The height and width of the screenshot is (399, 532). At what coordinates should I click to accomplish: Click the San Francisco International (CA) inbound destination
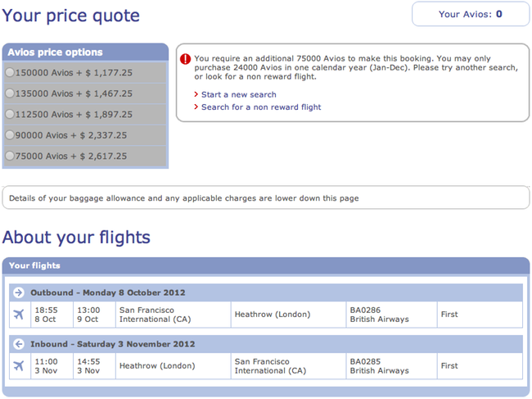point(288,365)
